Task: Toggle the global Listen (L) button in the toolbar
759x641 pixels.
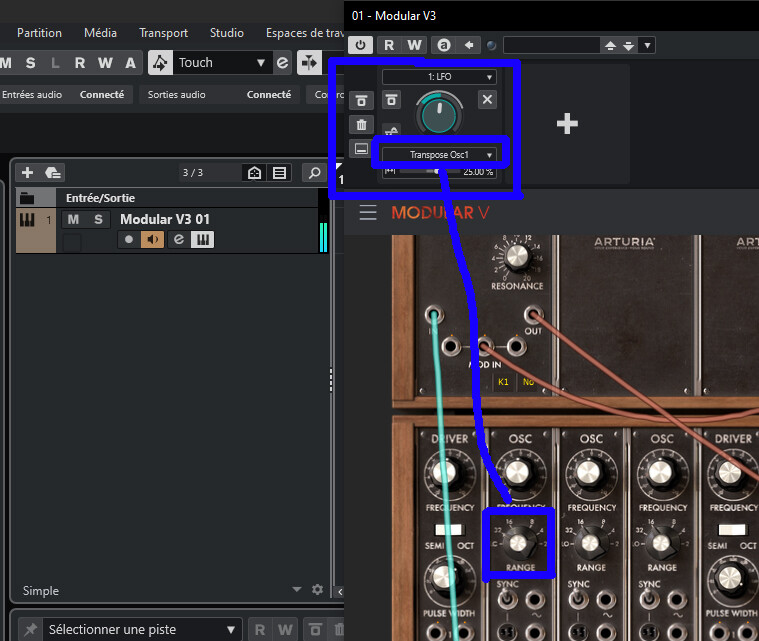Action: point(55,62)
